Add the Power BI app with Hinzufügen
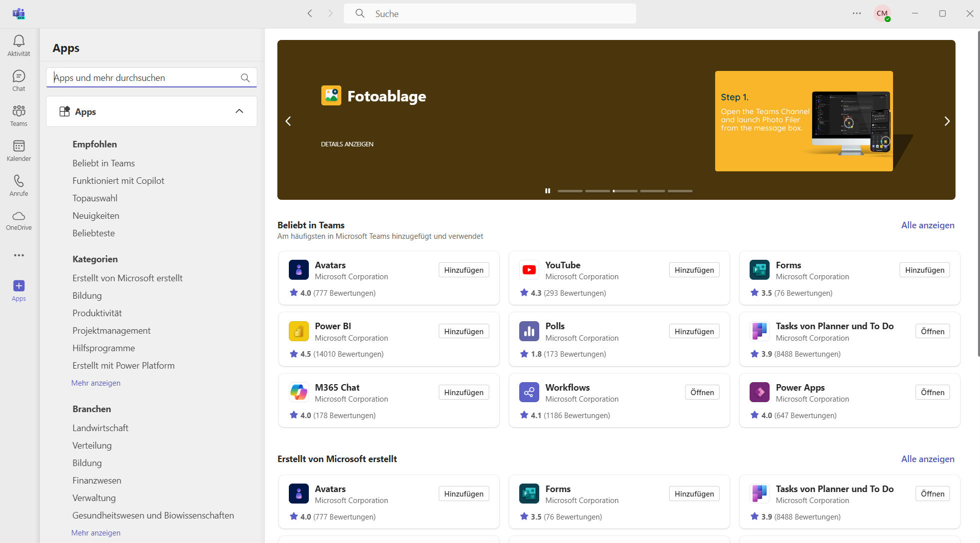This screenshot has height=543, width=980. (x=464, y=332)
